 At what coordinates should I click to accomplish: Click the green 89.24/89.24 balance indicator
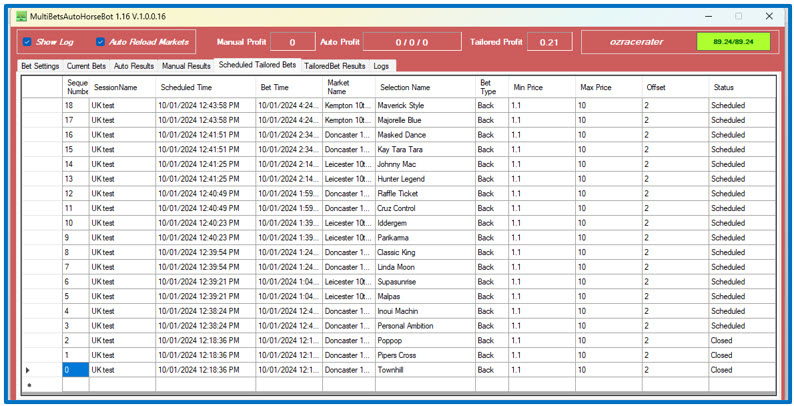tap(733, 42)
